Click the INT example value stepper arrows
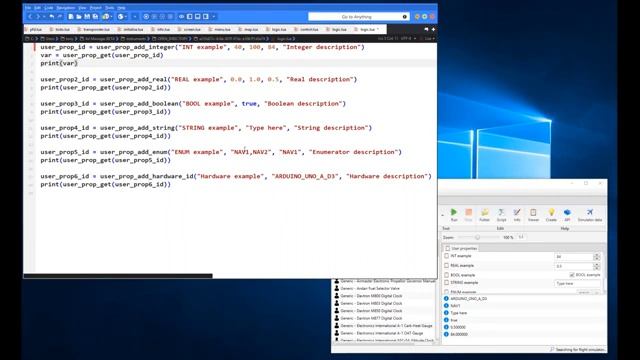Image resolution: width=640 pixels, height=360 pixels. click(x=596, y=257)
